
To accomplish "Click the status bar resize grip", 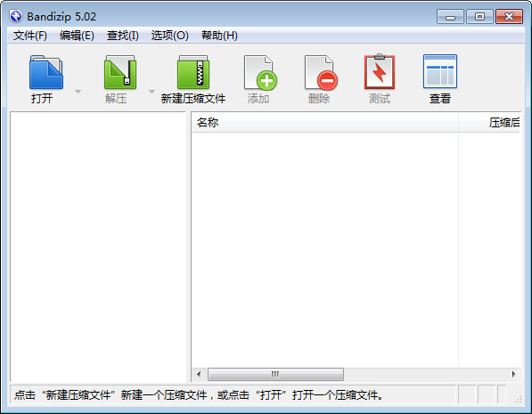I will tap(518, 400).
